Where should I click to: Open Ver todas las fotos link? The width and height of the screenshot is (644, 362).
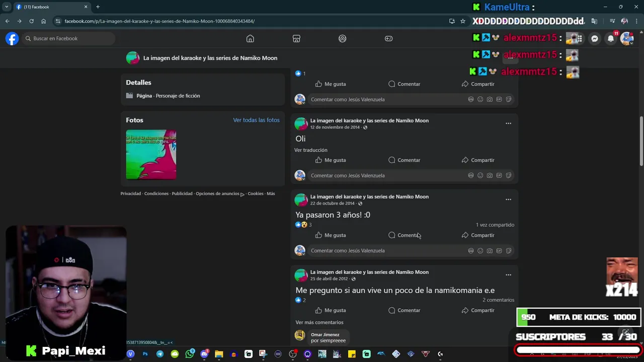click(256, 120)
